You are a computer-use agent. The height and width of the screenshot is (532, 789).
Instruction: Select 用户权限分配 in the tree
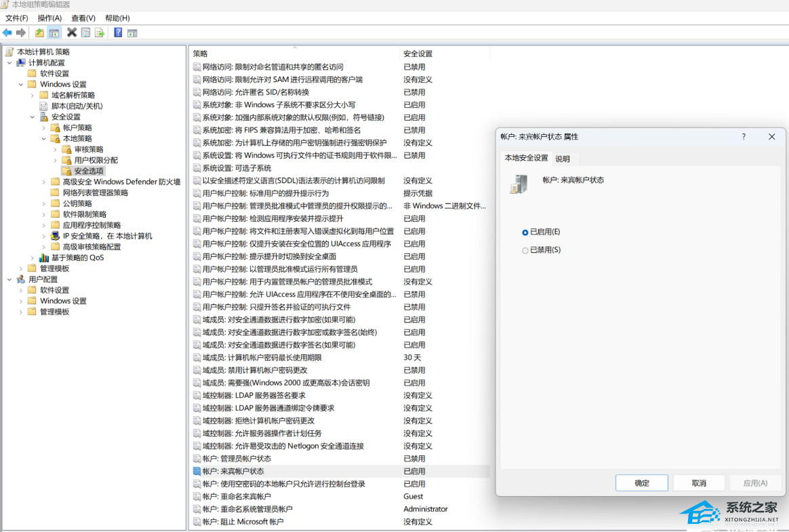[96, 160]
